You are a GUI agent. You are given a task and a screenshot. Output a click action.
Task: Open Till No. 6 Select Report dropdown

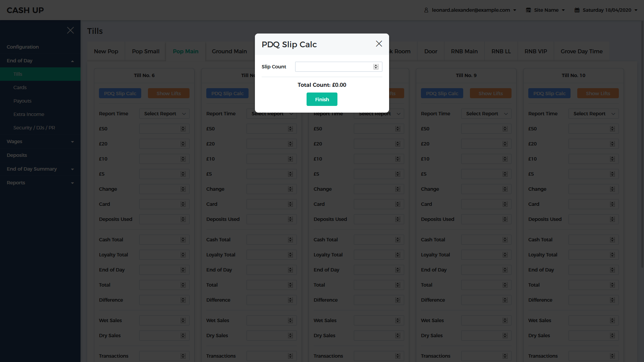164,114
